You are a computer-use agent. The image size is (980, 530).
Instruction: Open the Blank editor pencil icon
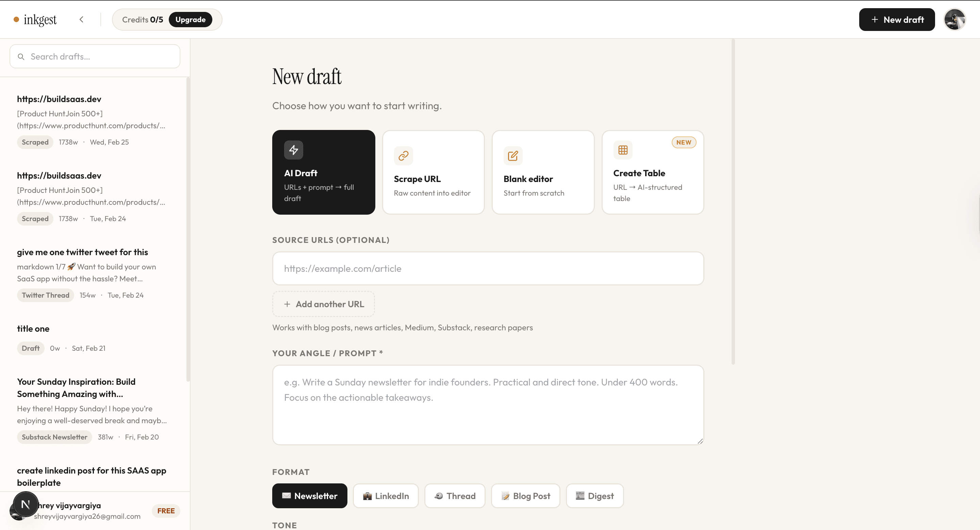coord(512,155)
